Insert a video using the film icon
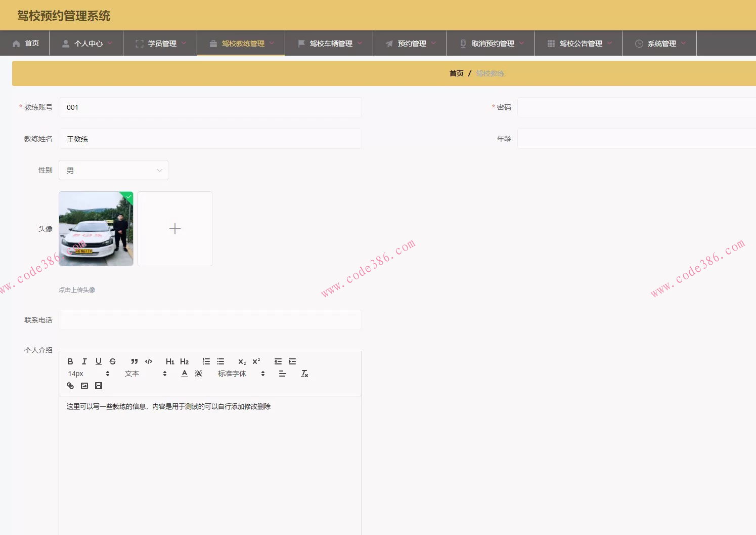The height and width of the screenshot is (535, 756). tap(99, 386)
